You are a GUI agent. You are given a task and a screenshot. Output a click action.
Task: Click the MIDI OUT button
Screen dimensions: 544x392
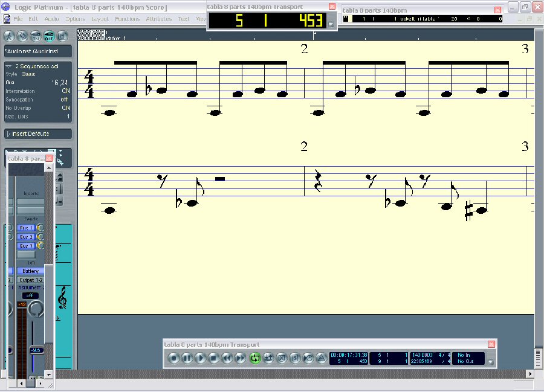coord(49,35)
